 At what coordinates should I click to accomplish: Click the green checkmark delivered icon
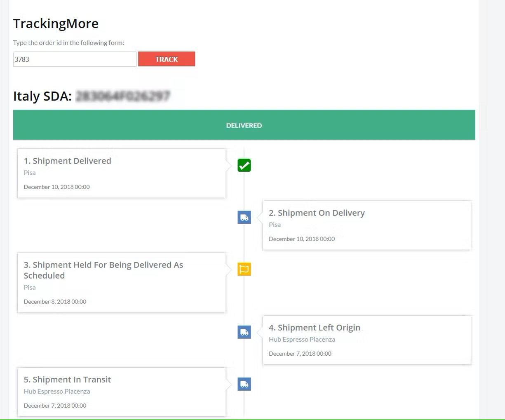pyautogui.click(x=244, y=165)
